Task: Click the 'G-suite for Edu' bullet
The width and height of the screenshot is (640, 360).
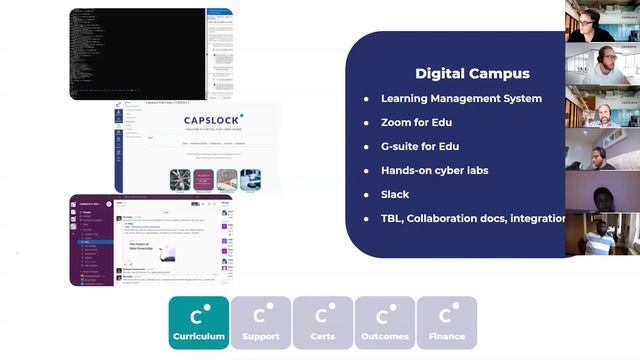Action: [x=420, y=147]
